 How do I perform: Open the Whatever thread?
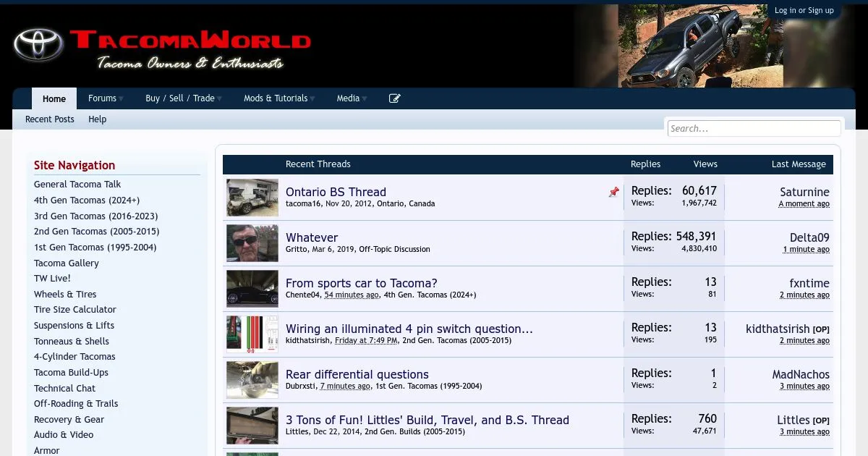312,237
